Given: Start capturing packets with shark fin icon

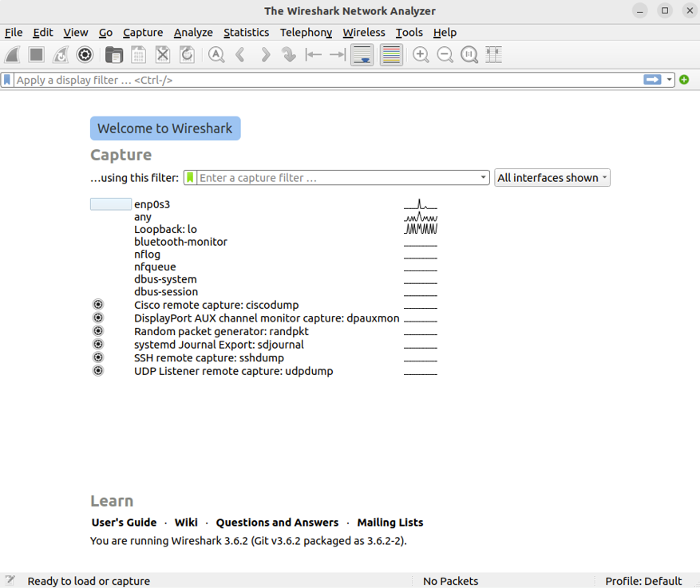Looking at the screenshot, I should pyautogui.click(x=13, y=55).
